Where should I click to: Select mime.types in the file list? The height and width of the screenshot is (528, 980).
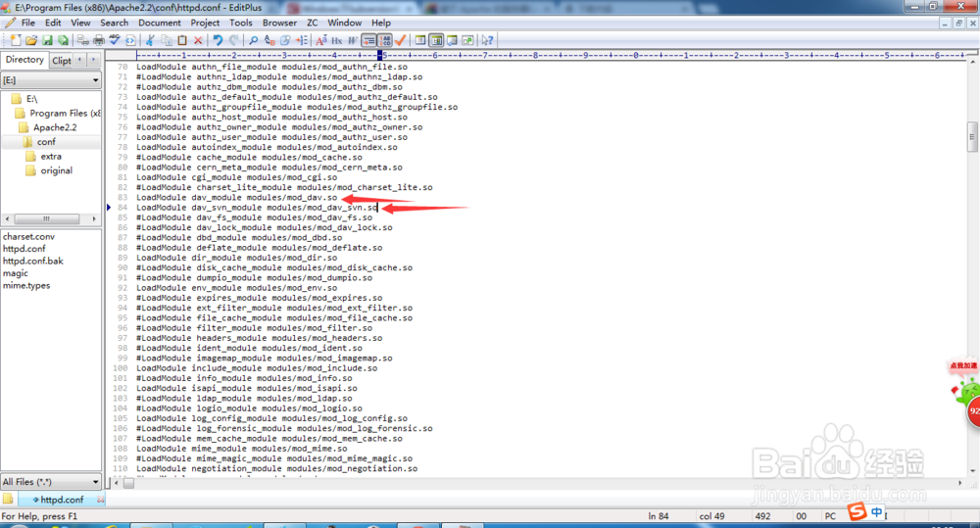[26, 285]
